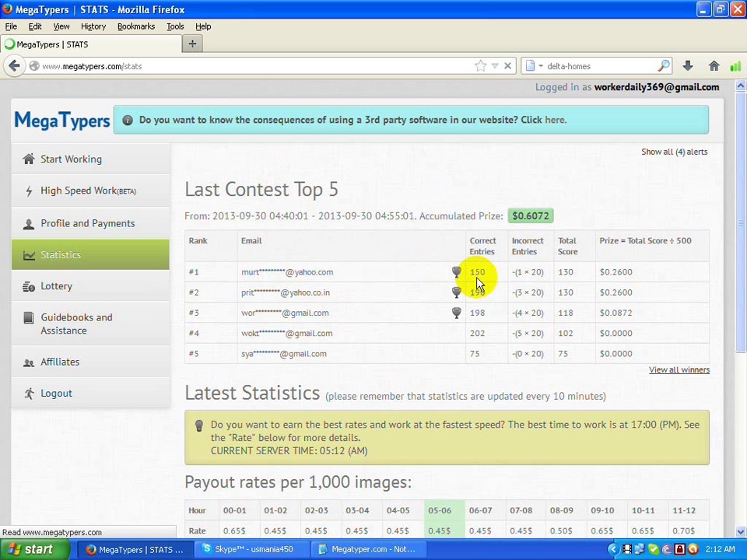This screenshot has width=747, height=560.
Task: Click the $0.6072 accumulated prize badge
Action: click(530, 216)
